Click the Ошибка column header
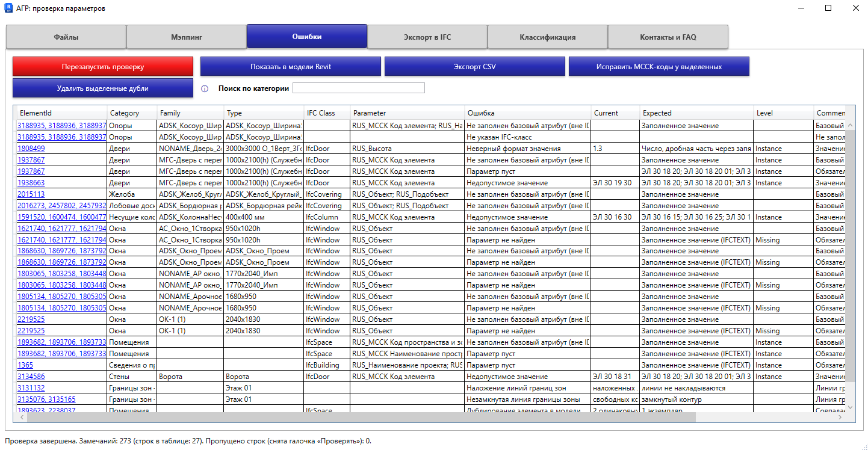The height and width of the screenshot is (450, 868). pyautogui.click(x=528, y=112)
